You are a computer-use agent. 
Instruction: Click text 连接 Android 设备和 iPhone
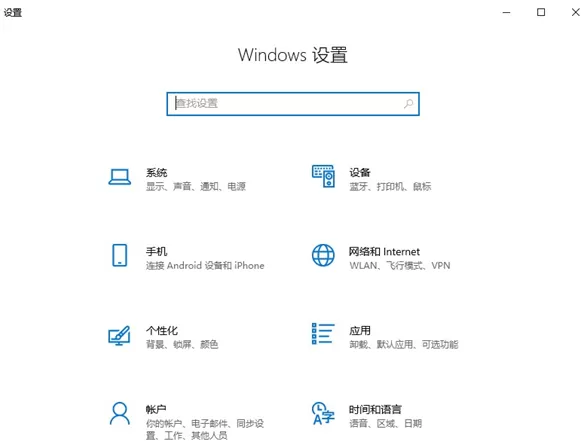(x=205, y=265)
